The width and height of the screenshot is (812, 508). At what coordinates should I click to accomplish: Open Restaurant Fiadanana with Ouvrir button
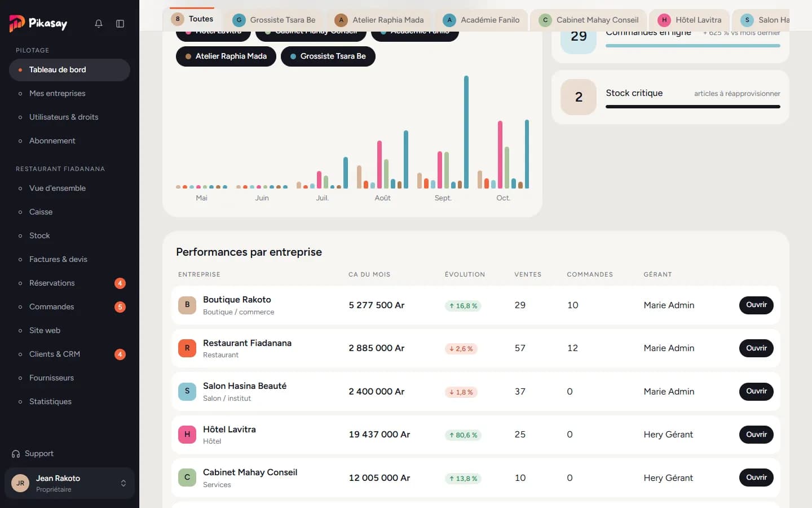tap(756, 348)
